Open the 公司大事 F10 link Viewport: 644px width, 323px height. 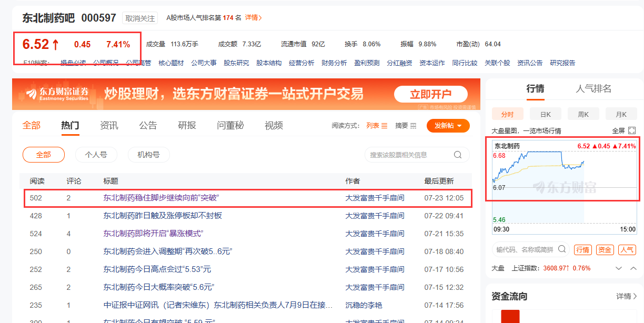coord(204,63)
